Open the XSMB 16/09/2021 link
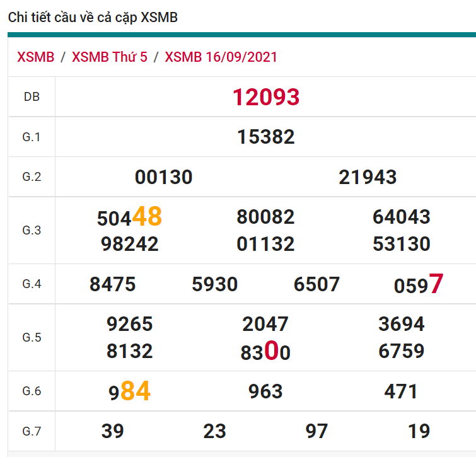This screenshot has width=476, height=457. 221,57
